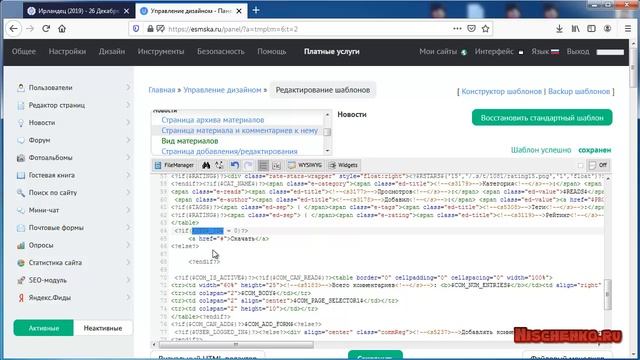Toggle line wrapping icon in editor toolbar

point(263,165)
